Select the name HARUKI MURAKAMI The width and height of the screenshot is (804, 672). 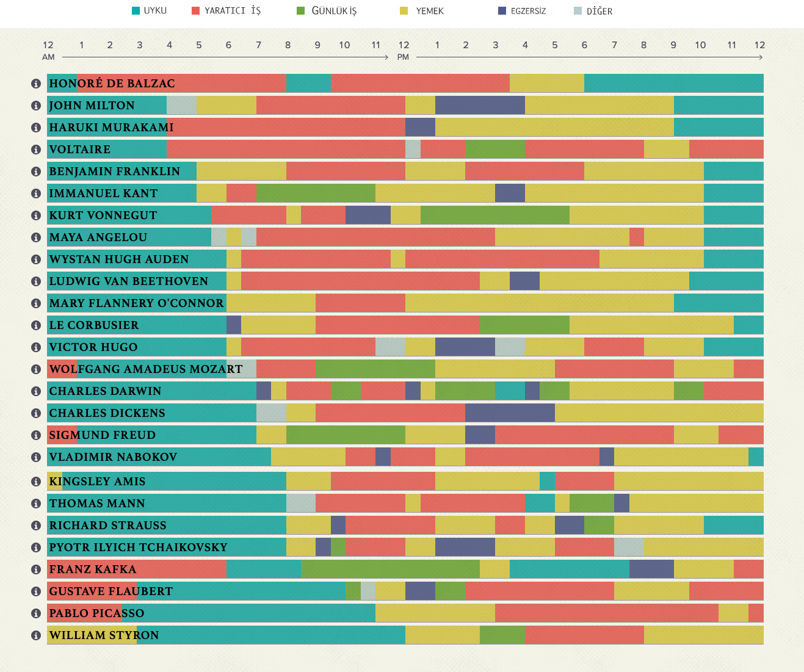(111, 128)
